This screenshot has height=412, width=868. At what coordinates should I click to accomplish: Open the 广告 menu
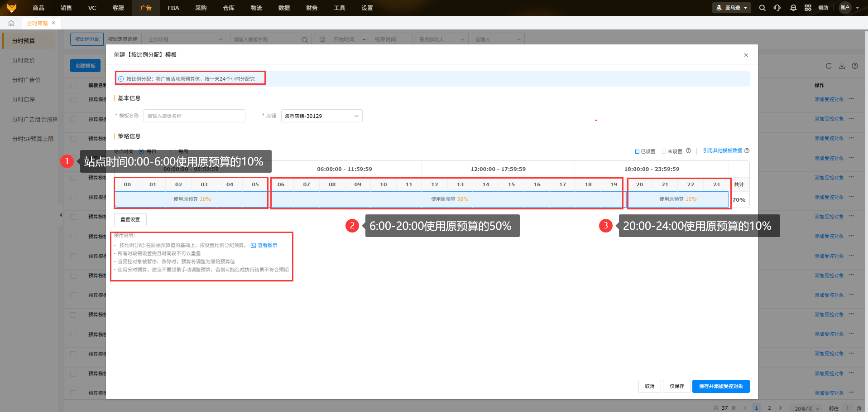146,8
